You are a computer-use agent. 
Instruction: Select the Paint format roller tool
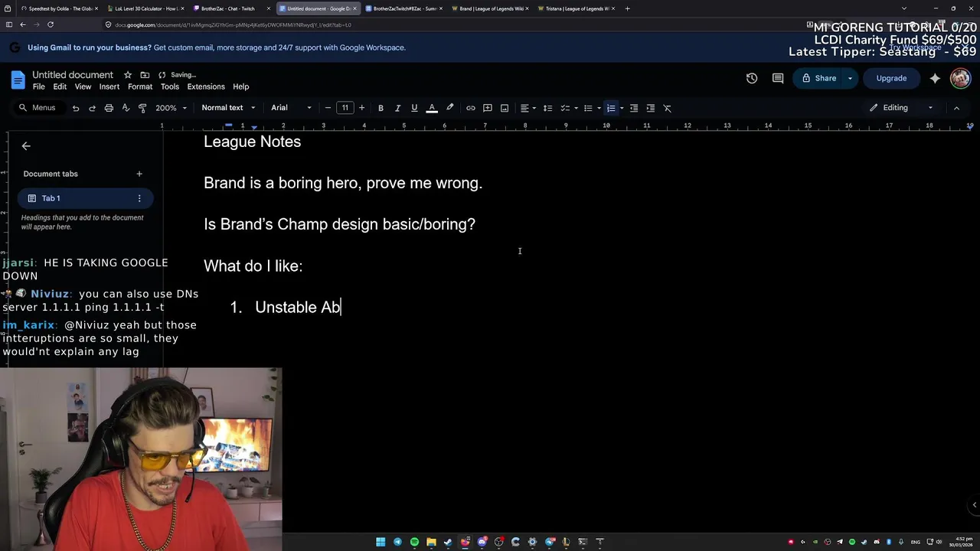(142, 108)
